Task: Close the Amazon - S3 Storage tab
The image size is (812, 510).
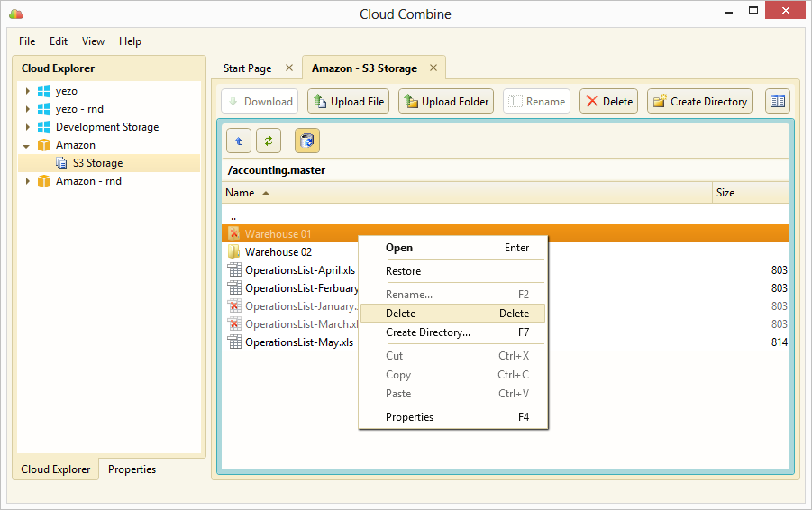Action: [433, 68]
